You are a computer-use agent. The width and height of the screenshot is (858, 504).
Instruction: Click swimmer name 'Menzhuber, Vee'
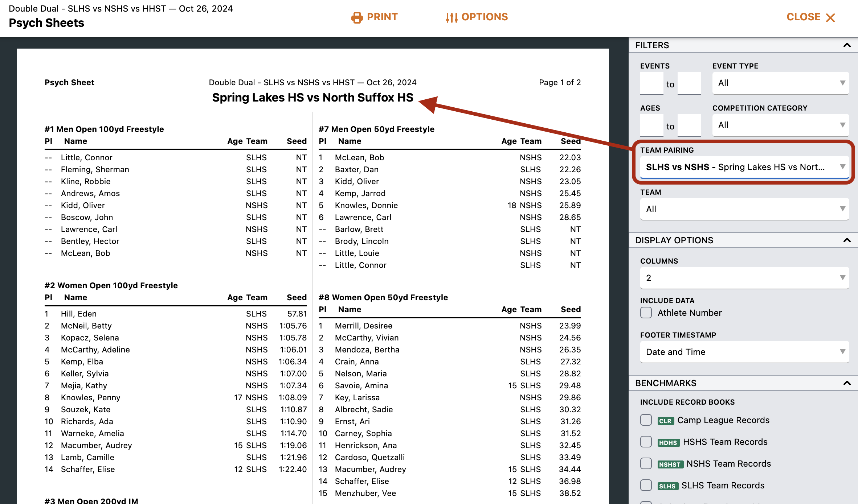365,493
